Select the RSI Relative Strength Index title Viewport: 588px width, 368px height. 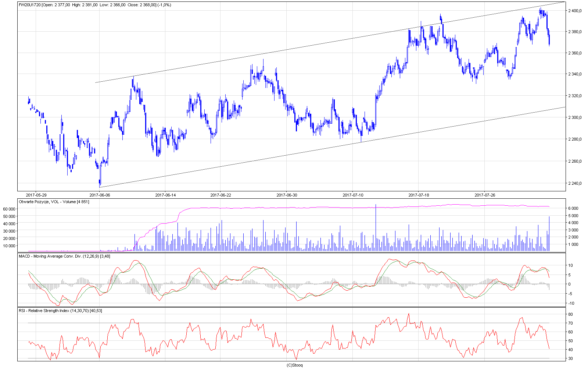pyautogui.click(x=60, y=311)
